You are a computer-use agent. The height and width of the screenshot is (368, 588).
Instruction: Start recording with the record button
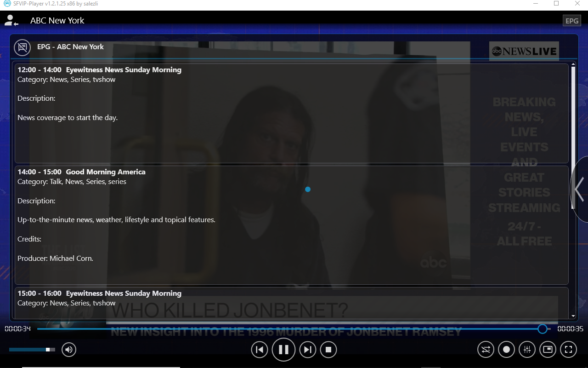(506, 350)
